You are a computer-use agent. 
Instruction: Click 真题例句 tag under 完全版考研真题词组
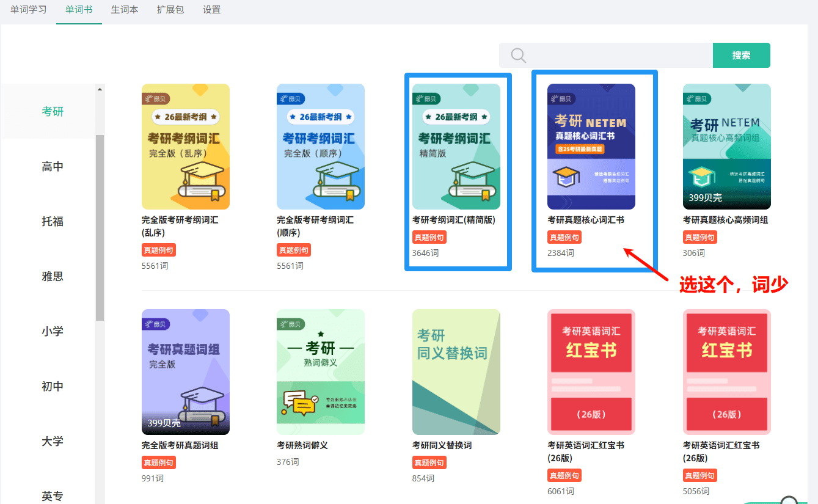159,462
